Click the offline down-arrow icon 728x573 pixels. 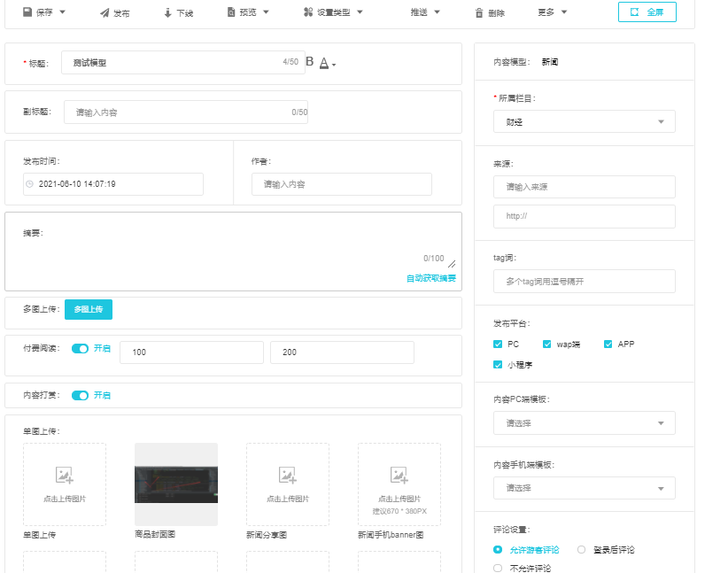(x=167, y=13)
